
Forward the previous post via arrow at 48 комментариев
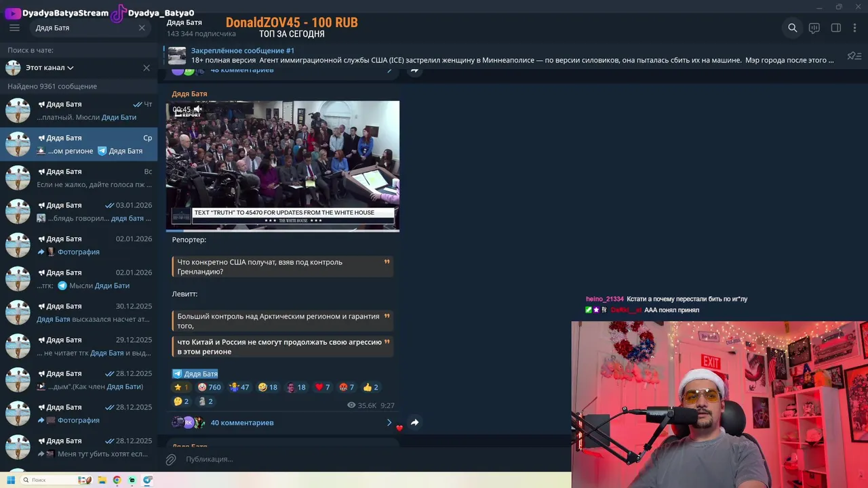point(414,70)
